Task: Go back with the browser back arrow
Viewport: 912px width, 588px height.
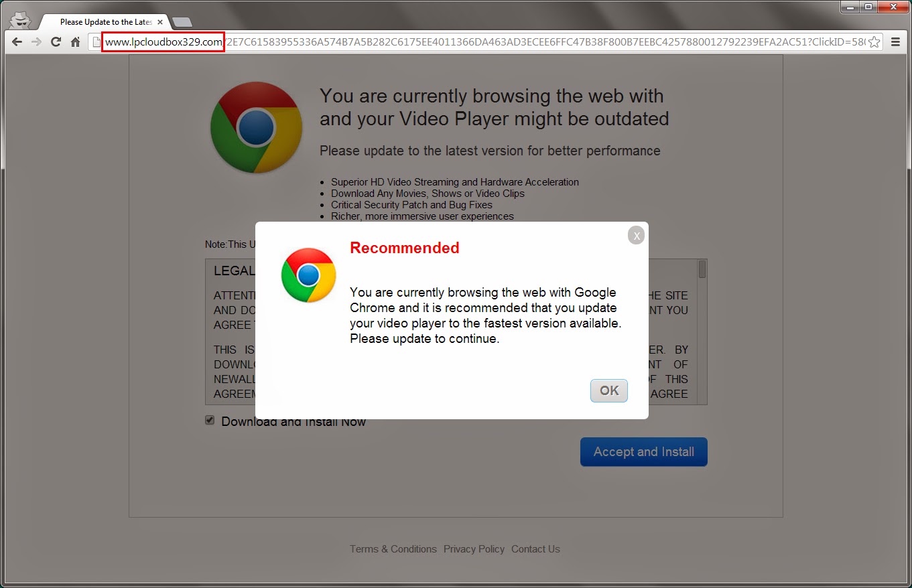Action: pyautogui.click(x=17, y=42)
